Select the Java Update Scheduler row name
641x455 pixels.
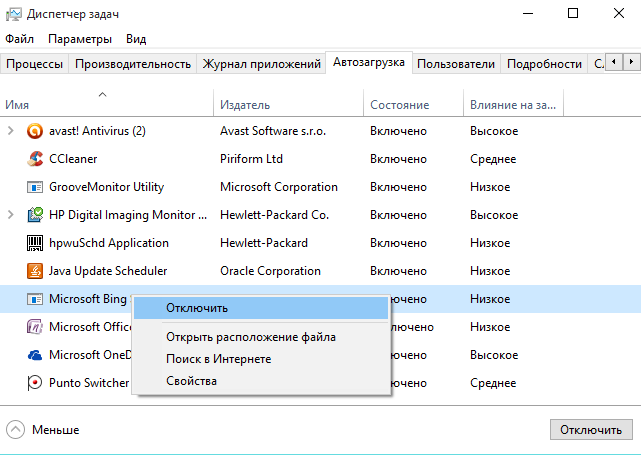tap(108, 271)
